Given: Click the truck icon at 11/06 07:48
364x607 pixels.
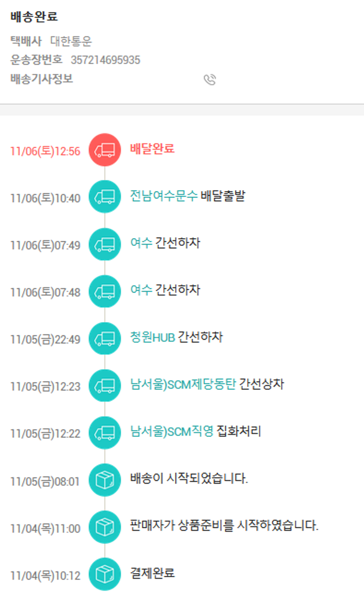Looking at the screenshot, I should point(104,291).
